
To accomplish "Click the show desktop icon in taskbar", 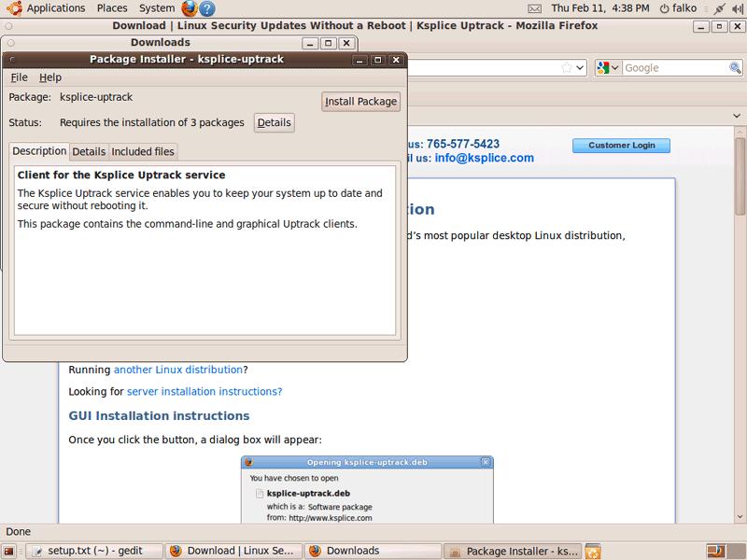I will pos(10,551).
